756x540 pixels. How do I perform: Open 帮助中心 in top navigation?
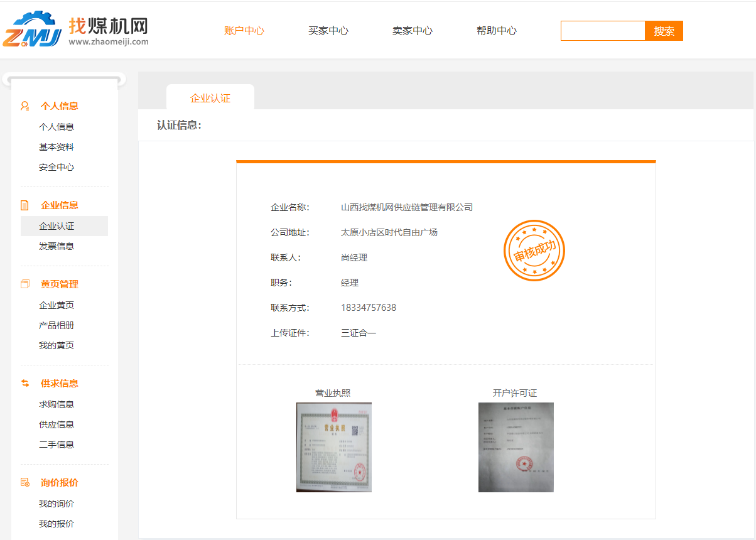tap(497, 31)
